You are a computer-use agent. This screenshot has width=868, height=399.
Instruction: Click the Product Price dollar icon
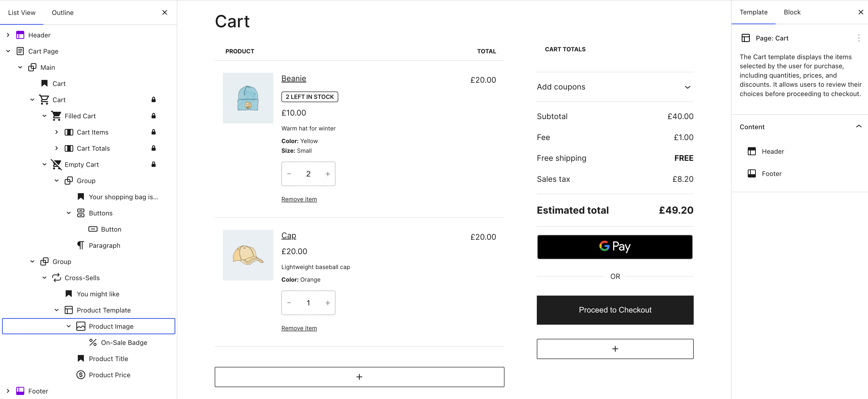(81, 375)
